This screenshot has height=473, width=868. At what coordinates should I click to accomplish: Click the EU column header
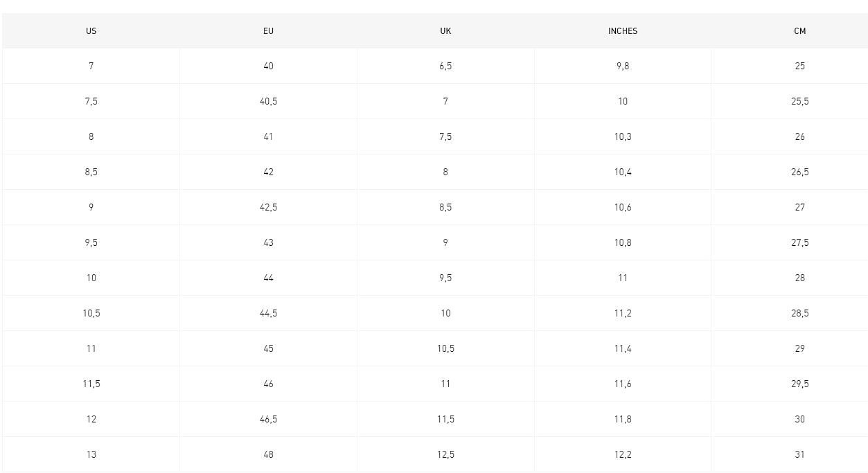click(x=268, y=31)
